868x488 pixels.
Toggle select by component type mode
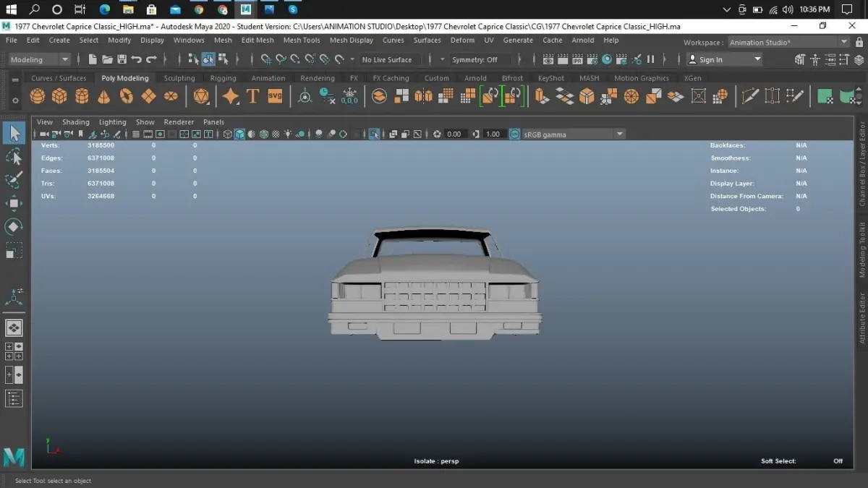point(224,59)
